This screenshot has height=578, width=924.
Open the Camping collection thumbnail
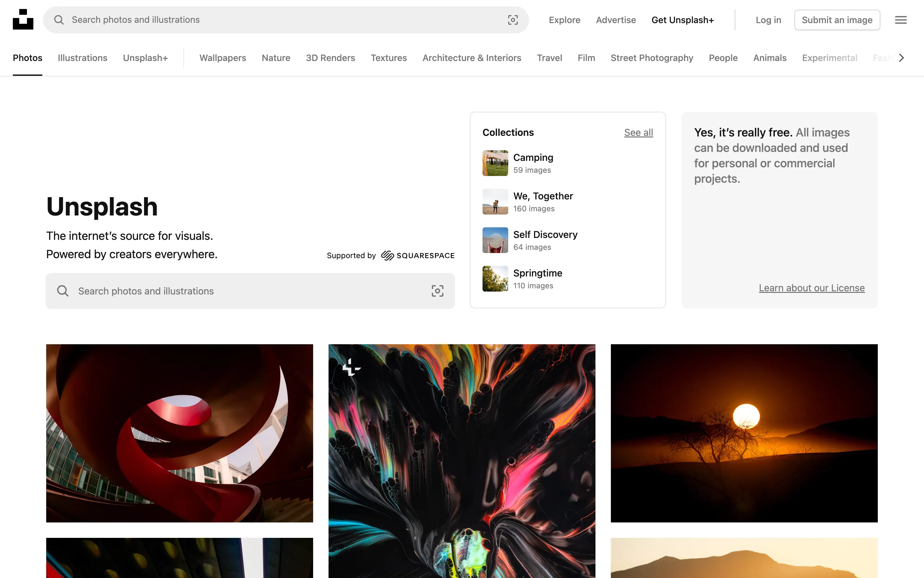[x=495, y=163]
